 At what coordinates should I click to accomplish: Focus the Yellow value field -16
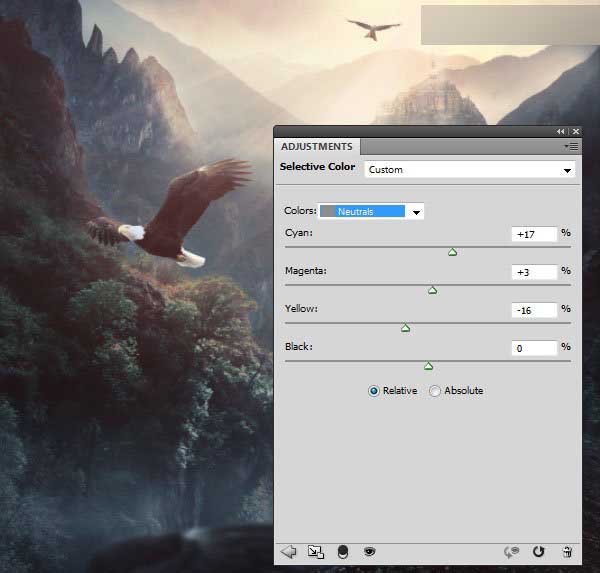(534, 310)
